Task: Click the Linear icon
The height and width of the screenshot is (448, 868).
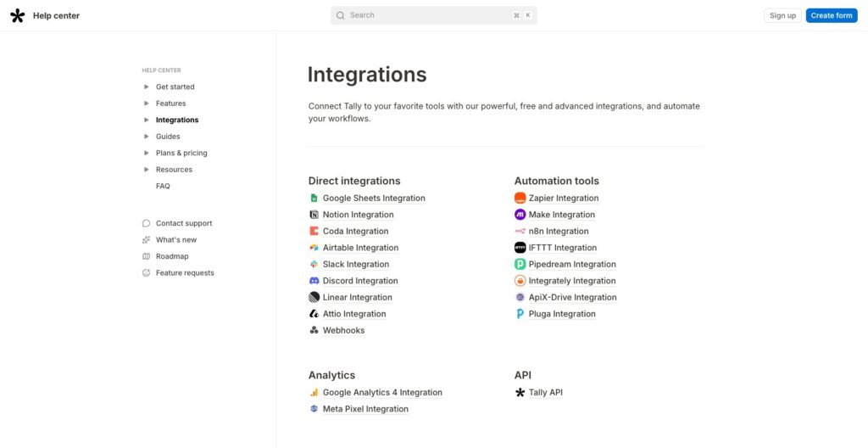Action: (x=314, y=297)
